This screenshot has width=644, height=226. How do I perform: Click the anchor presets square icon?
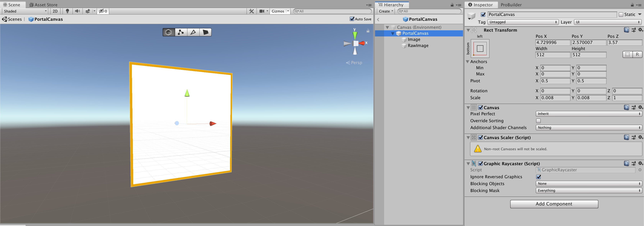(x=480, y=49)
